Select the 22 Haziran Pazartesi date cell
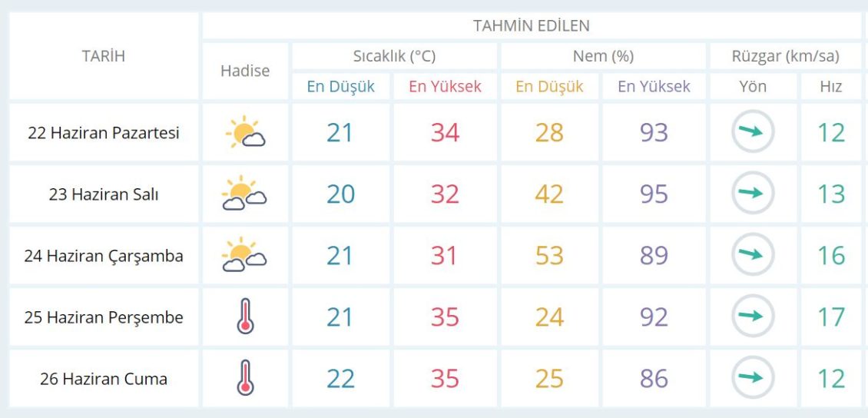The width and height of the screenshot is (868, 418). (104, 133)
